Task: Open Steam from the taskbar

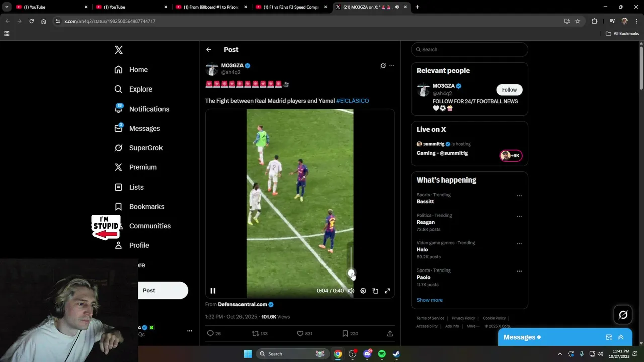Action: coord(396,354)
